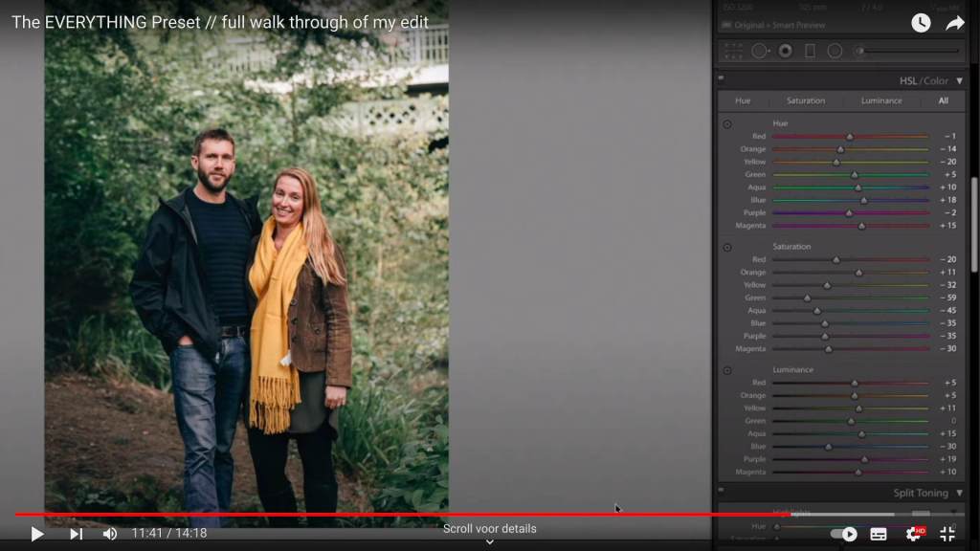Click the Original + Smart Preview label

click(x=779, y=26)
